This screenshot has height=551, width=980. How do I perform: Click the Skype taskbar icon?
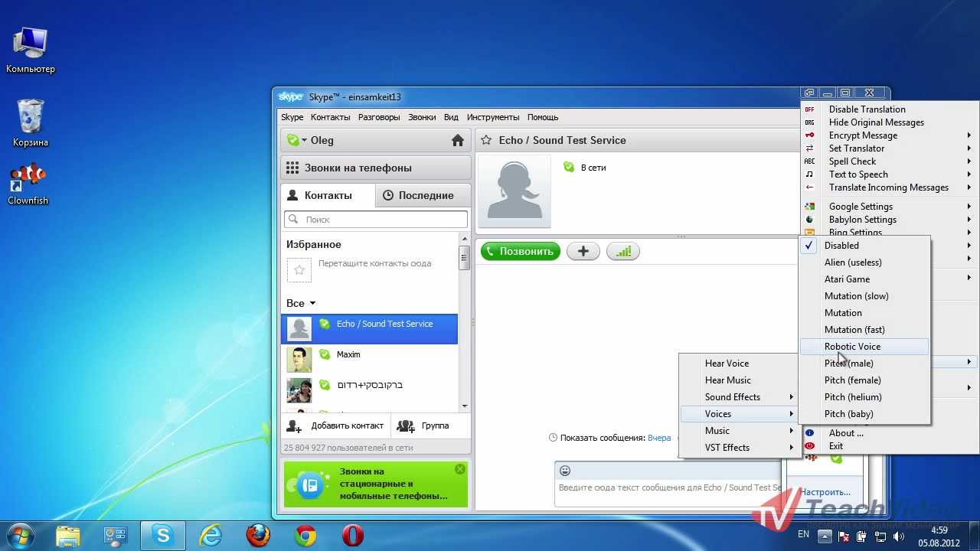click(162, 535)
